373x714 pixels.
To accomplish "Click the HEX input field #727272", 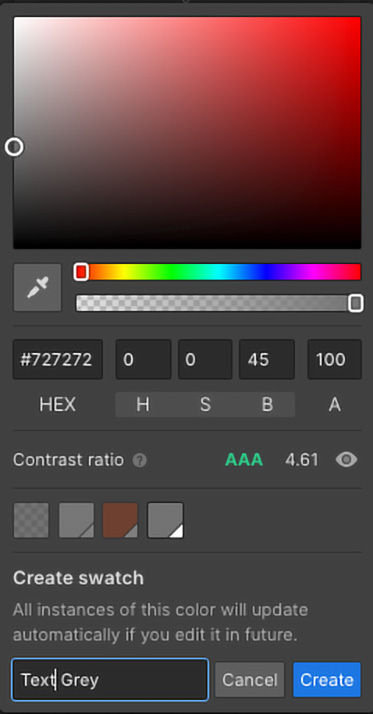I will (58, 359).
